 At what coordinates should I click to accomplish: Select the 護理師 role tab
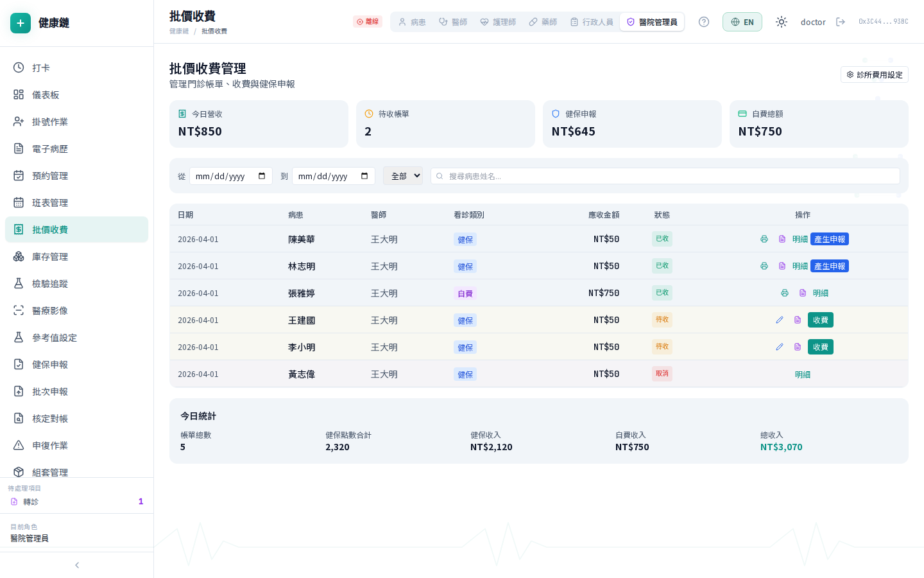pos(498,22)
